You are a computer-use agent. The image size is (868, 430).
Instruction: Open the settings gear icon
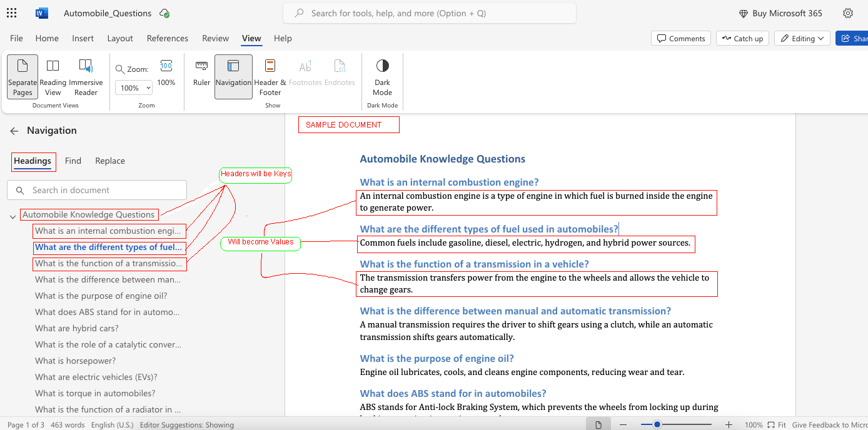click(848, 13)
